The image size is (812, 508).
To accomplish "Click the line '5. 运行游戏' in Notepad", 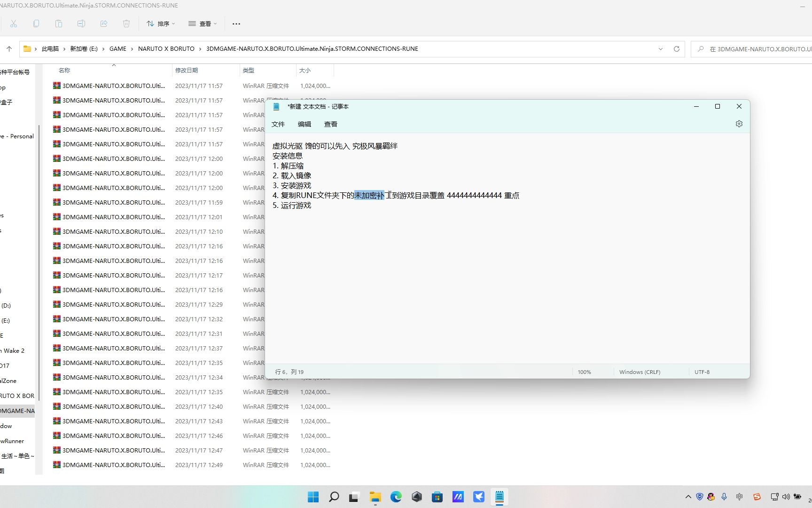I will click(292, 206).
